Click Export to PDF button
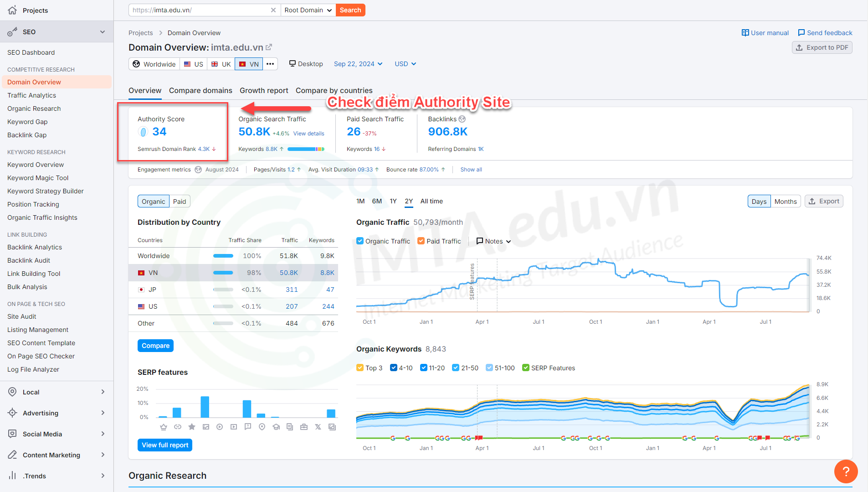 pyautogui.click(x=822, y=47)
